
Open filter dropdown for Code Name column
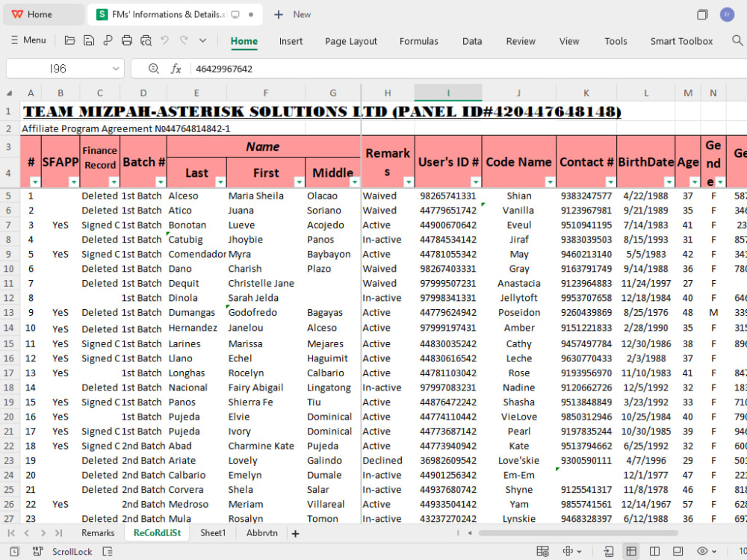coord(550,182)
